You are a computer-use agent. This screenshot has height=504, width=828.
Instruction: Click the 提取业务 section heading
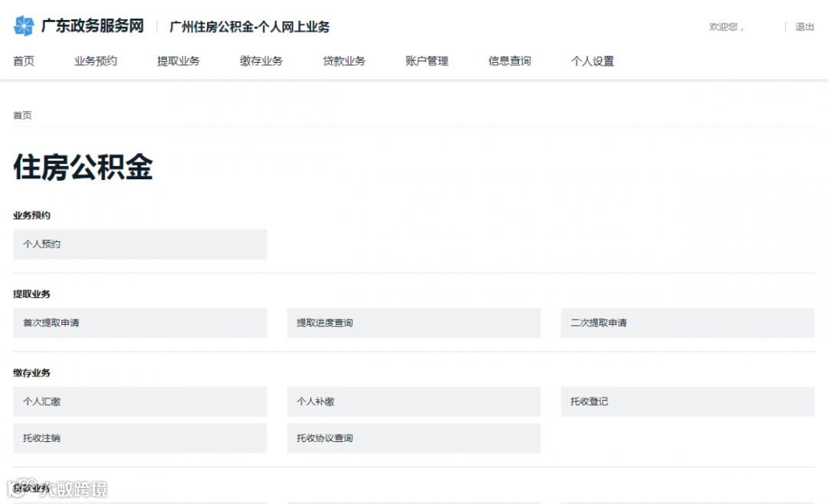pyautogui.click(x=31, y=294)
